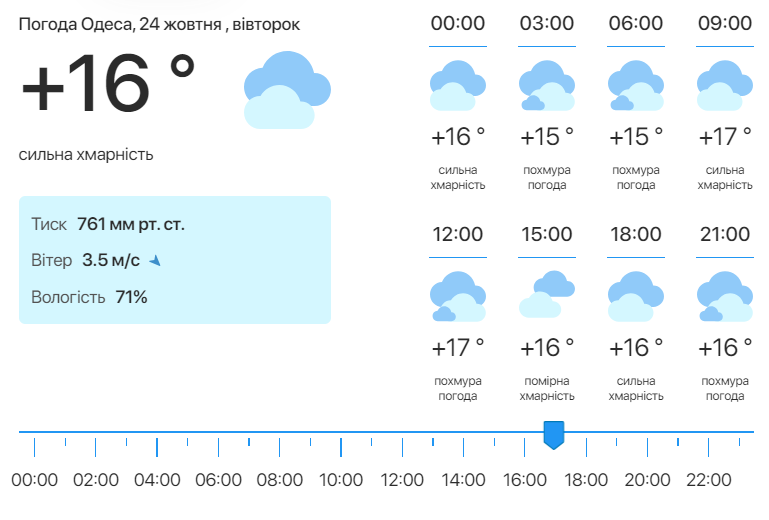769x520 pixels.
Task: Click the 00:00 forecast cloud icon
Action: 457,85
